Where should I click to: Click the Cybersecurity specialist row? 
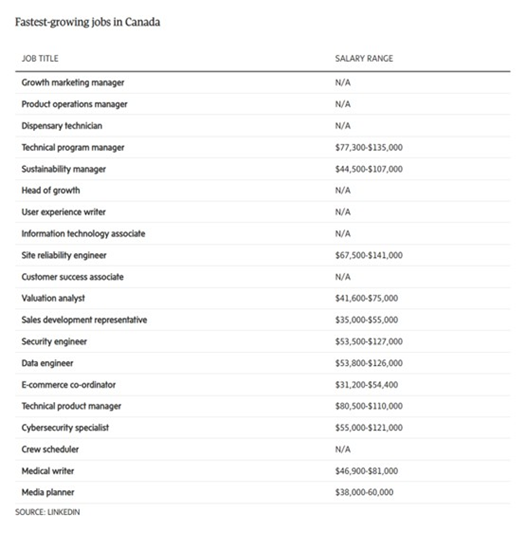click(x=262, y=428)
